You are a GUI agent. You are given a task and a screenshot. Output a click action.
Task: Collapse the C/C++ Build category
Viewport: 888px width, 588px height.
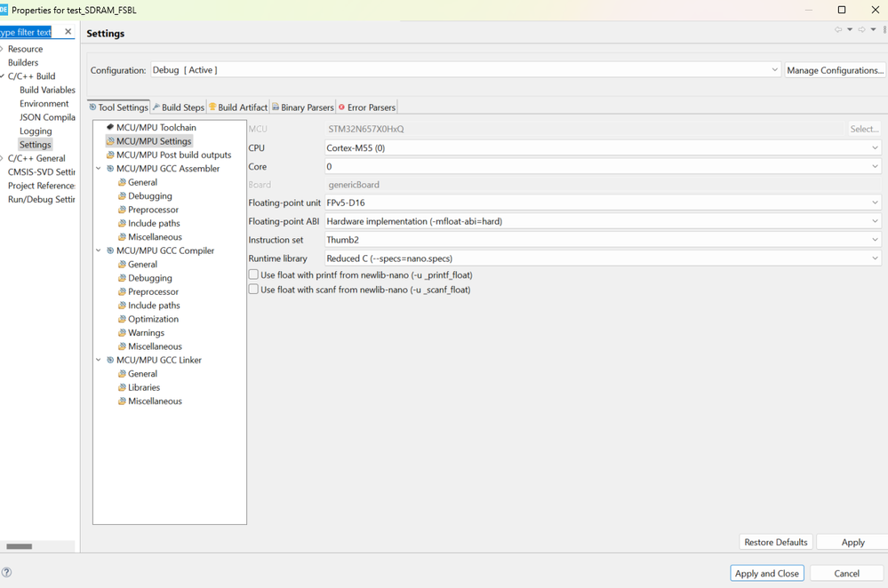pyautogui.click(x=3, y=75)
